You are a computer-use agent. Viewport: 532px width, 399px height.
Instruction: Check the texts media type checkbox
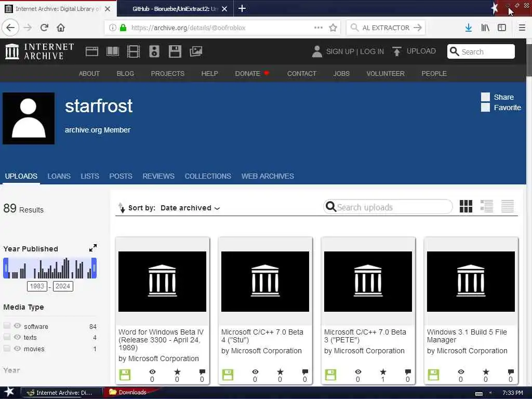(x=7, y=337)
